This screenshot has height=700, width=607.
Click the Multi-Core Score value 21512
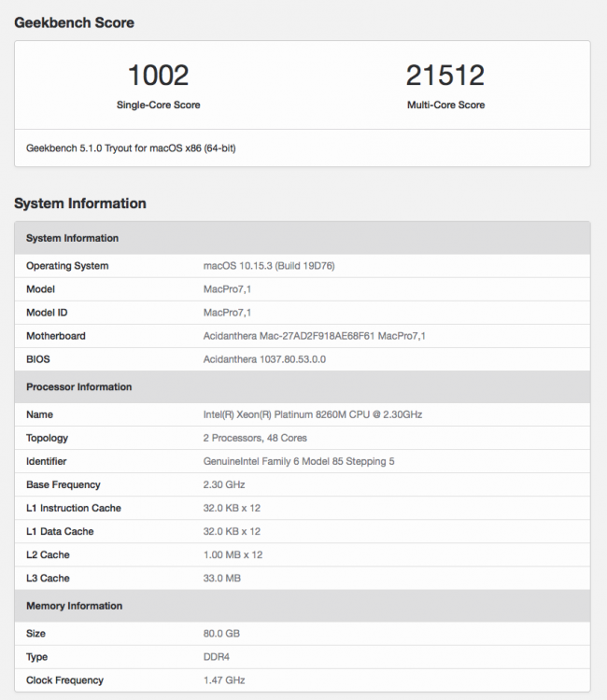(445, 75)
